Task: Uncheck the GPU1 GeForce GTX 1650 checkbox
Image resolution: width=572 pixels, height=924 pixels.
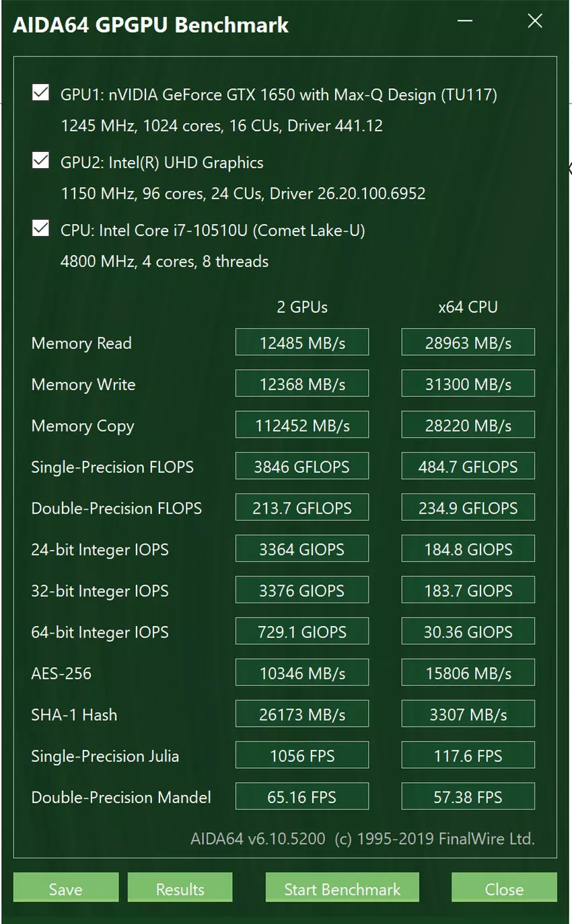Action: click(40, 93)
